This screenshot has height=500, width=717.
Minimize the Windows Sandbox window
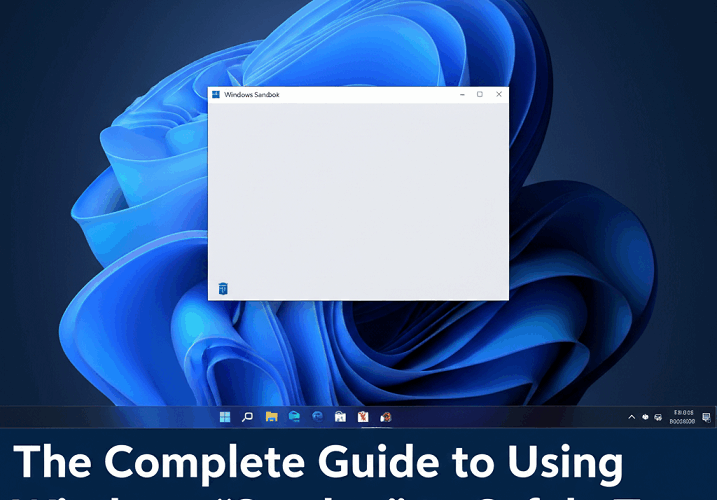coord(462,94)
